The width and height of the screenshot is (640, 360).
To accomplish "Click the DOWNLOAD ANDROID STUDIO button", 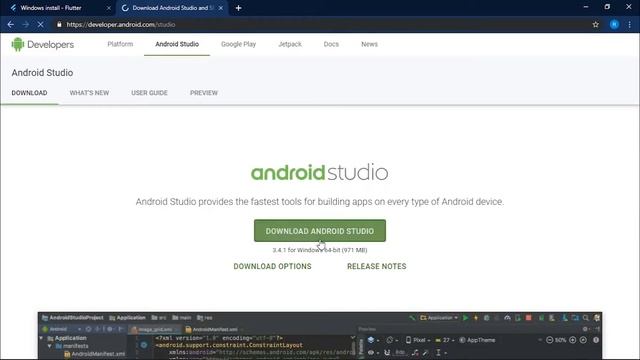I will tap(320, 231).
